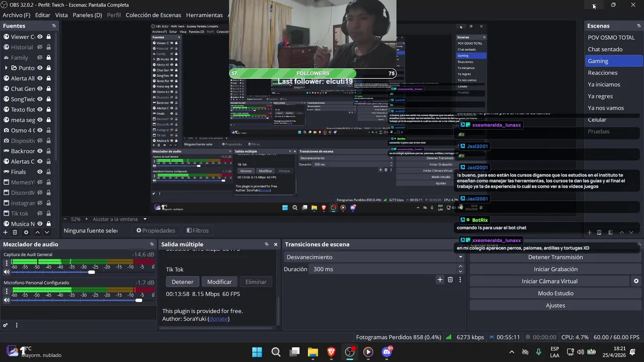
Task: Remove selected source with trash icon
Action: coord(15,232)
